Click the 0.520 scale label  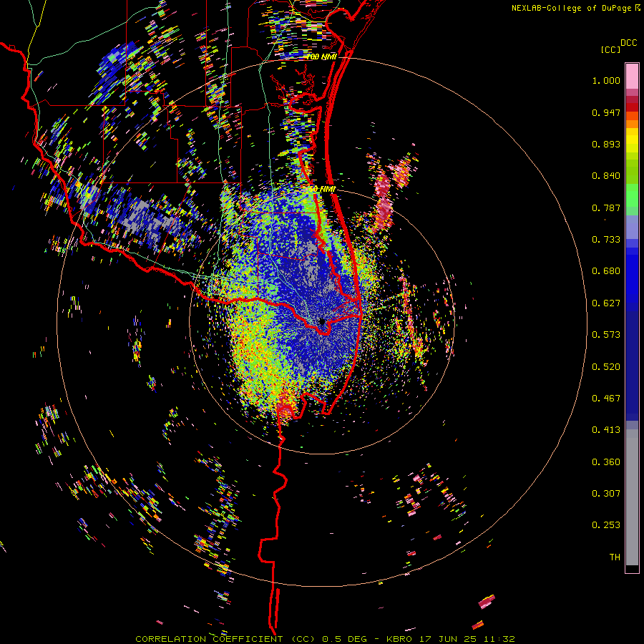606,367
